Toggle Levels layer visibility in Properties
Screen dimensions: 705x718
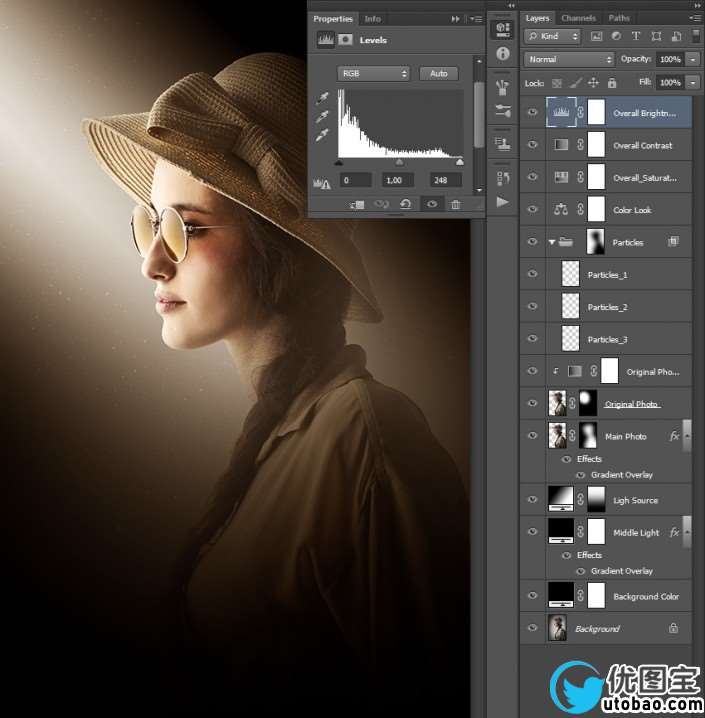pos(432,205)
